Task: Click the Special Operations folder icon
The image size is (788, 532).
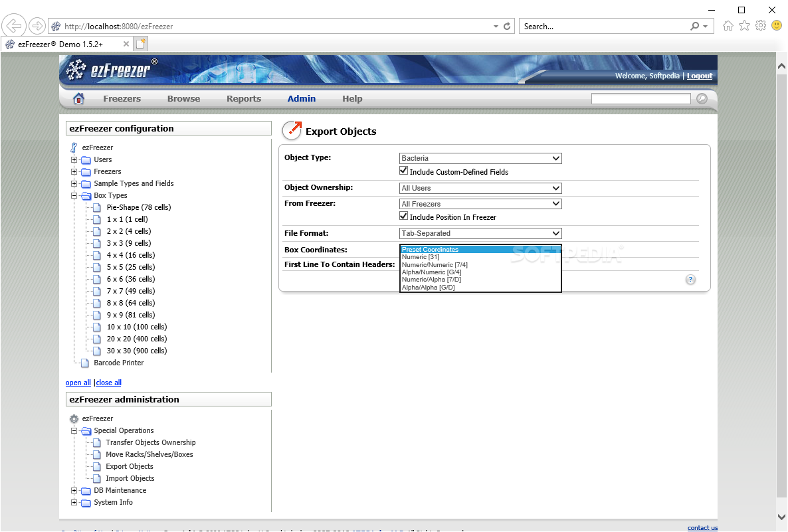Action: click(x=86, y=431)
